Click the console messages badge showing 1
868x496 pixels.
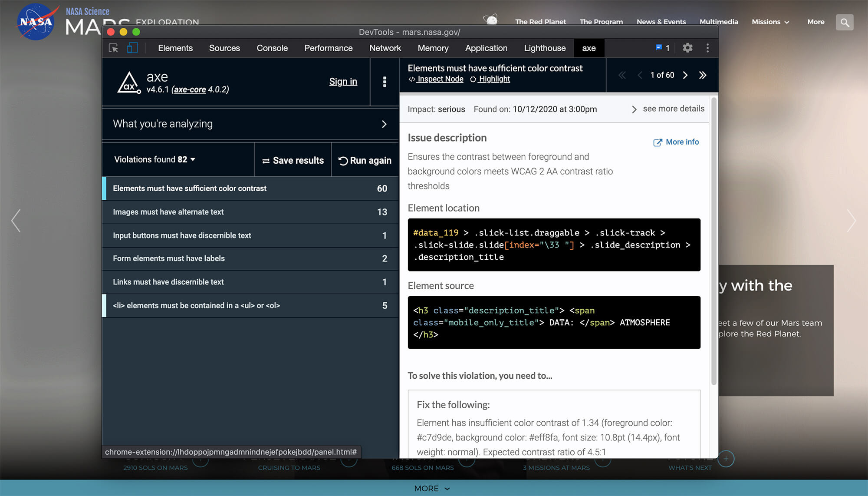click(663, 48)
